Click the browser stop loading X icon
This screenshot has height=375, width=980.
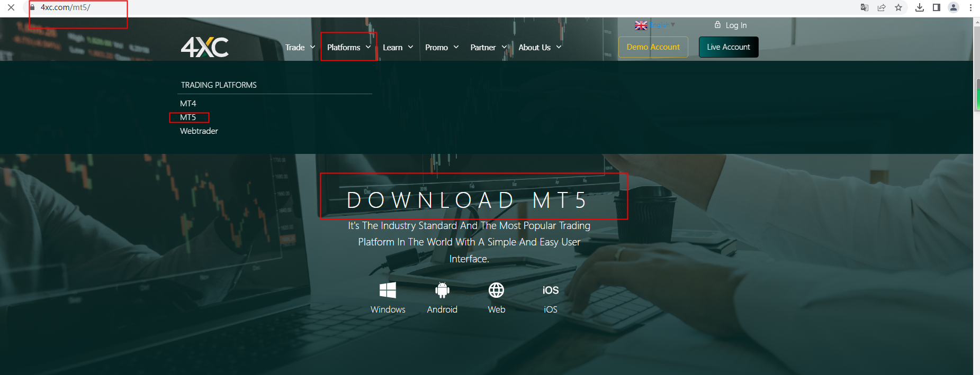coord(11,7)
